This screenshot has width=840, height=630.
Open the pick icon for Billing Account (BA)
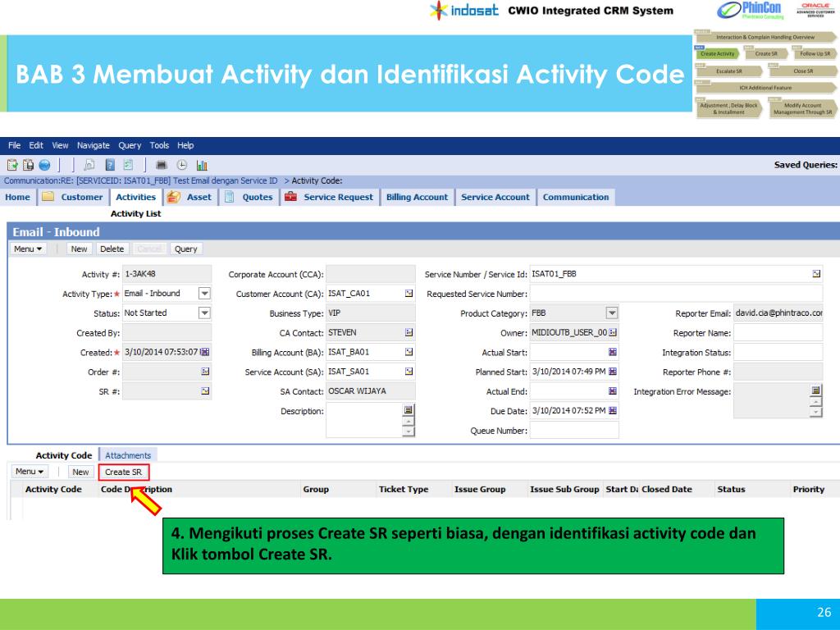pos(409,352)
